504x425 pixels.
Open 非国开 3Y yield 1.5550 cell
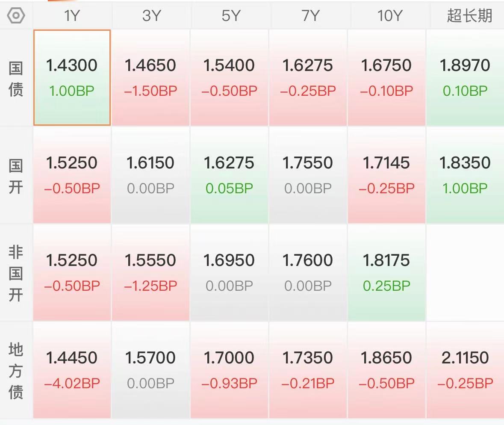coord(151,272)
